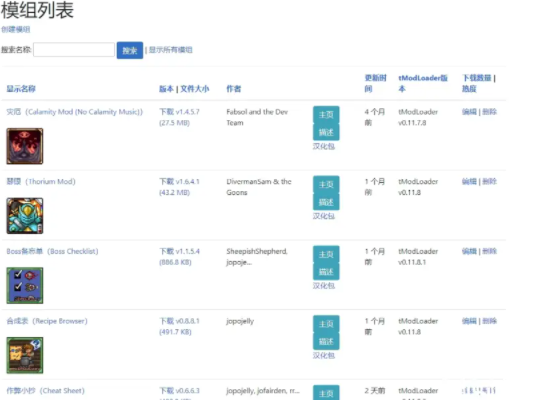The width and height of the screenshot is (539, 402).
Task: Open the Calamity Mod icon thumbnail
Action: tap(25, 146)
